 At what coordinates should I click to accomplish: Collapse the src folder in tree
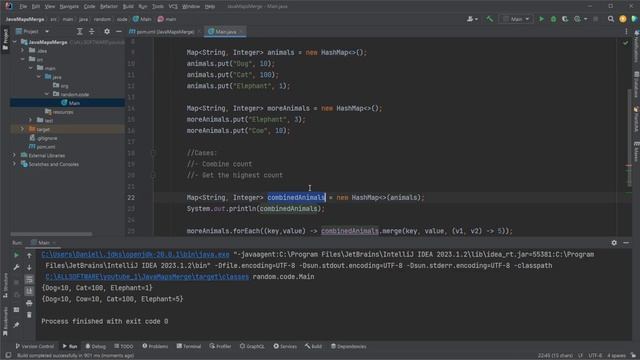coord(23,59)
